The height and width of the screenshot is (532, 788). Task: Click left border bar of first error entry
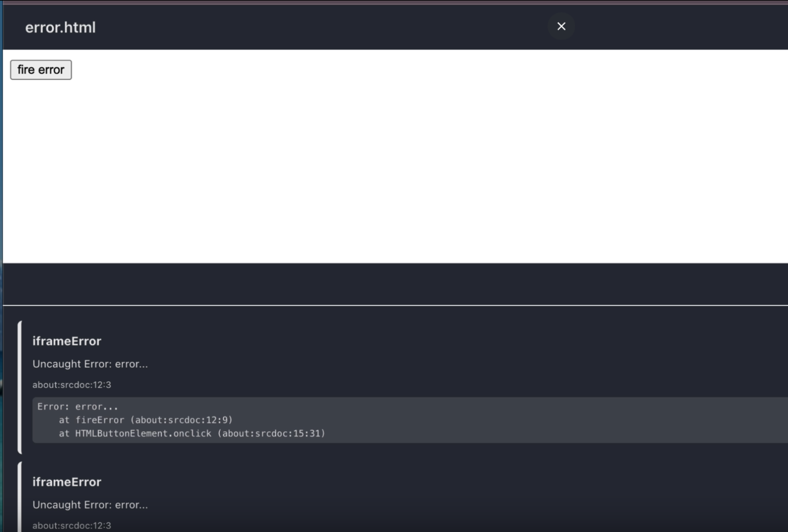coord(20,387)
